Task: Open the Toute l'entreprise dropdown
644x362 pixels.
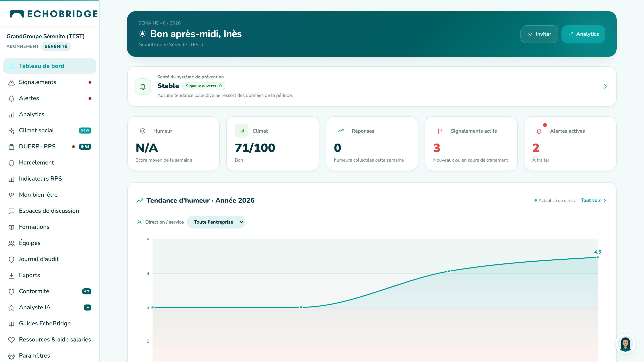Action: (216, 222)
